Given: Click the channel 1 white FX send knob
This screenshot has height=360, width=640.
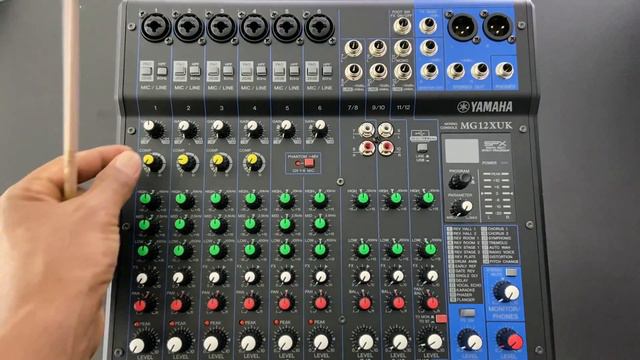Looking at the screenshot, I should [x=144, y=278].
